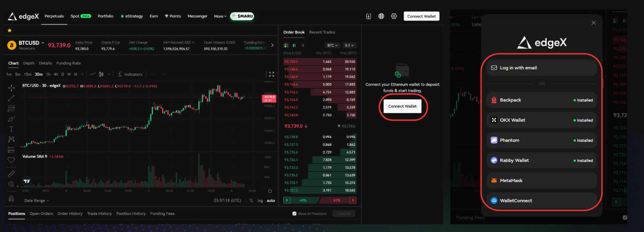This screenshot has height=232, width=644.
Task: Toggle Show All Positions checkbox
Action: click(x=295, y=213)
